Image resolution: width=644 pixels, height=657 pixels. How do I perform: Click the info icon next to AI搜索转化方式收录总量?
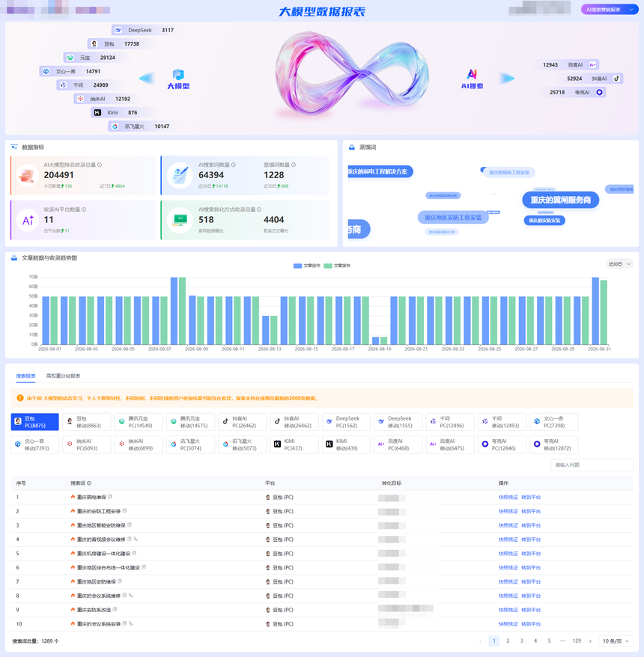pyautogui.click(x=259, y=210)
